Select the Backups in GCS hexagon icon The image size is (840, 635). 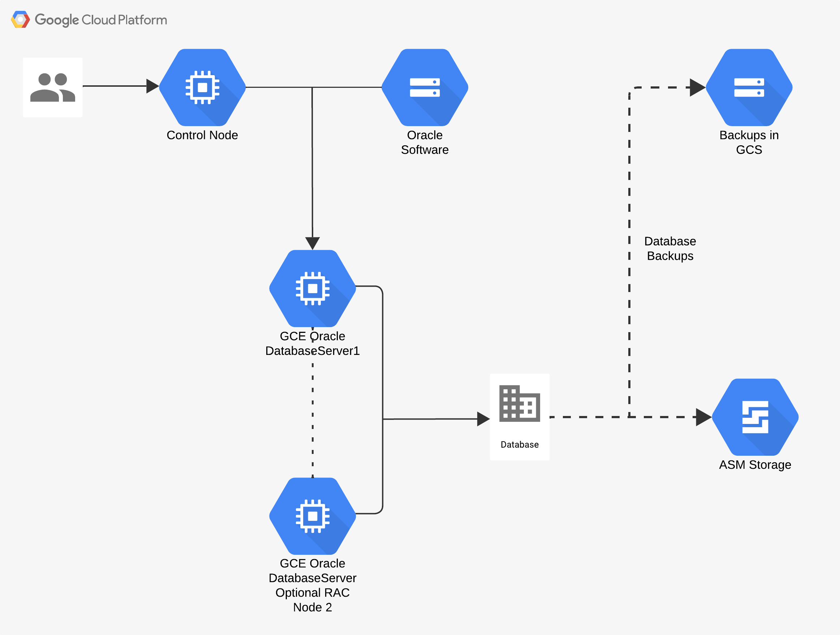(x=749, y=87)
